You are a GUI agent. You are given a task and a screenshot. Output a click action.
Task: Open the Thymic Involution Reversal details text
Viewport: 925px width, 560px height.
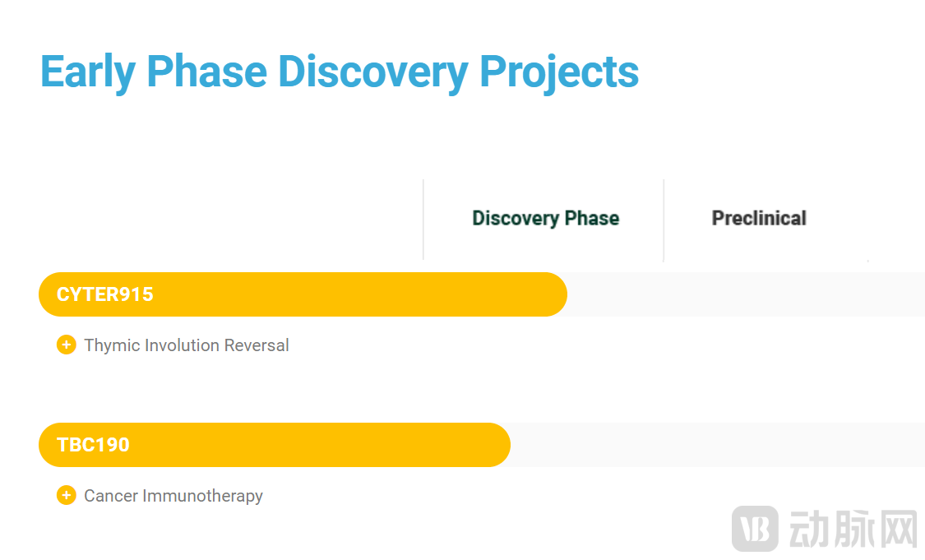187,345
